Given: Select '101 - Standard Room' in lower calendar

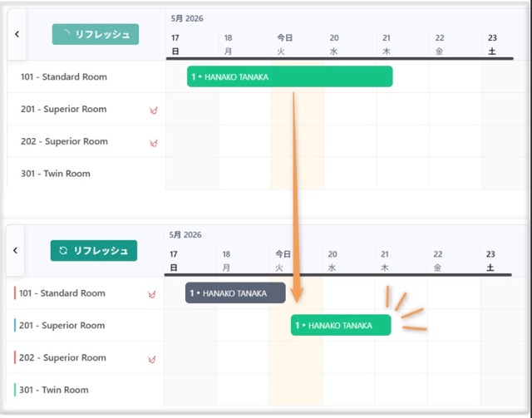Looking at the screenshot, I should (x=62, y=293).
